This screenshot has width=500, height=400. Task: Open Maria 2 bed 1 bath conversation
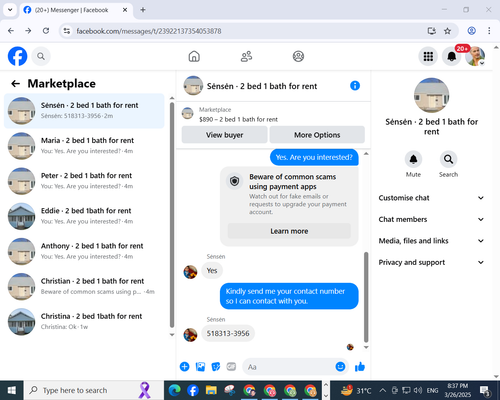[84, 146]
